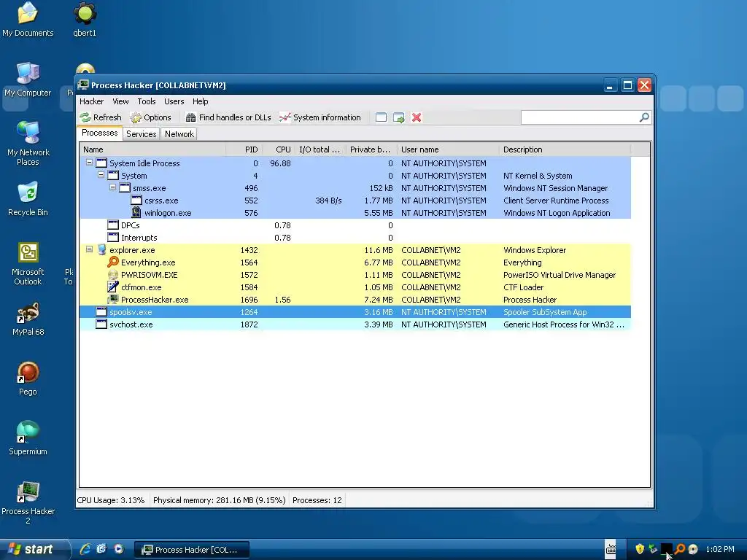Open My Network Places desktop icon
747x560 pixels.
tap(28, 144)
